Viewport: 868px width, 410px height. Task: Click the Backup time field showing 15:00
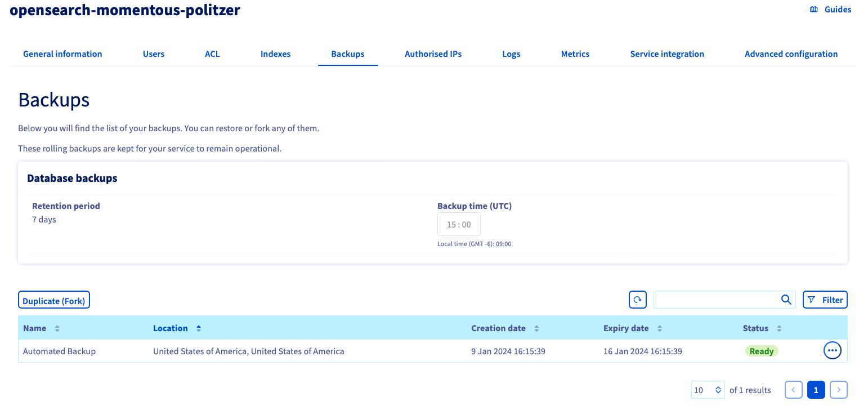coord(459,224)
